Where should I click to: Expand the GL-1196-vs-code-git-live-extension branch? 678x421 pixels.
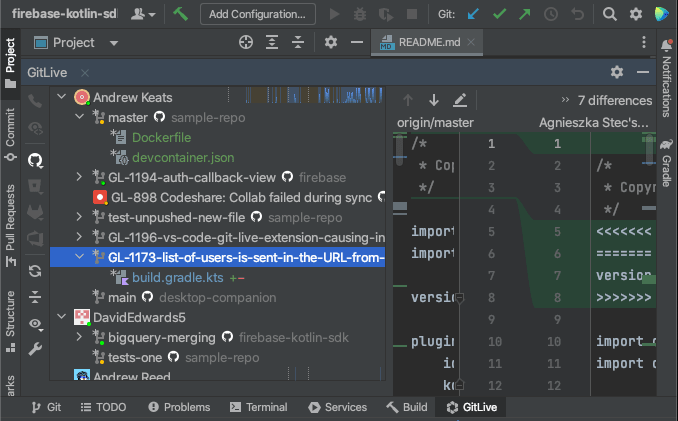tap(79, 237)
